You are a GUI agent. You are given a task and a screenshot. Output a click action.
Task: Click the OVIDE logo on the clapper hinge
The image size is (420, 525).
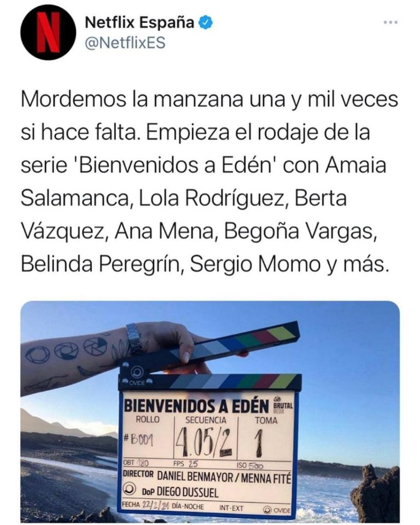click(x=137, y=375)
